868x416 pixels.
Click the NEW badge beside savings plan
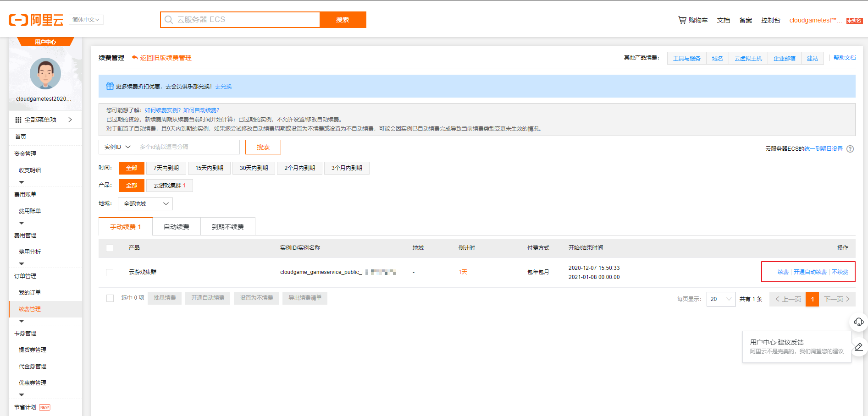(x=44, y=407)
